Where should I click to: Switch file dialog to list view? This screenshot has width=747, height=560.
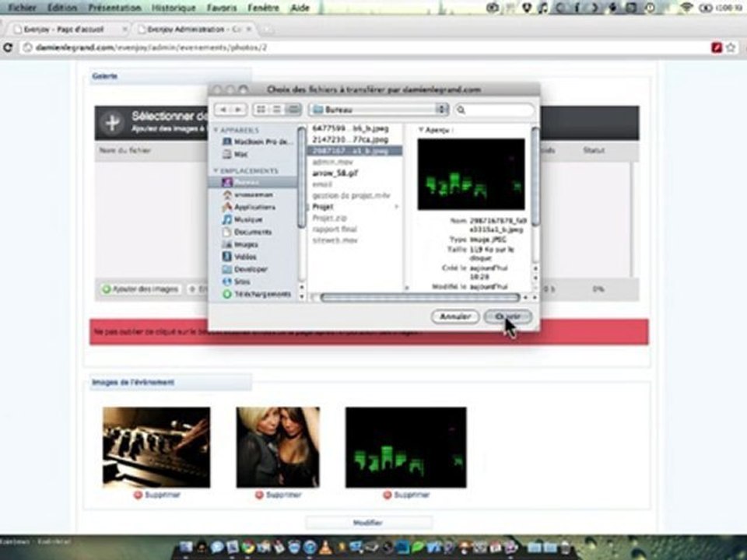pyautogui.click(x=277, y=110)
